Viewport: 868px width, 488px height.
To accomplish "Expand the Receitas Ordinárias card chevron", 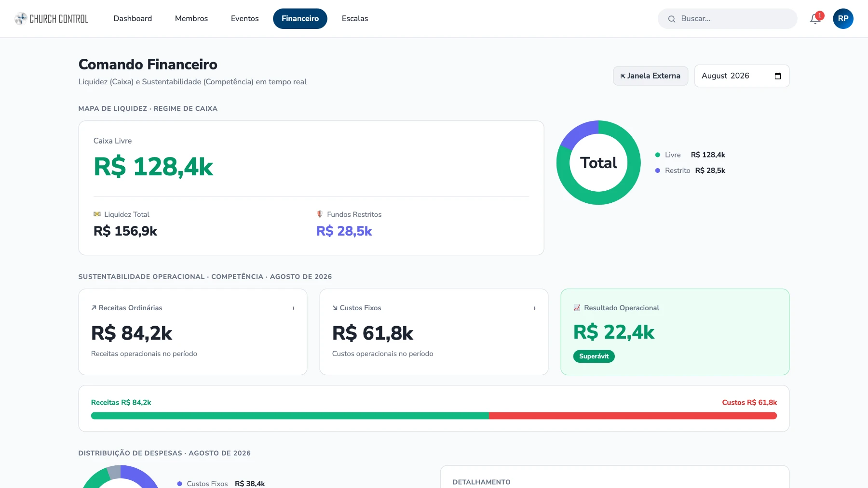I will (293, 308).
